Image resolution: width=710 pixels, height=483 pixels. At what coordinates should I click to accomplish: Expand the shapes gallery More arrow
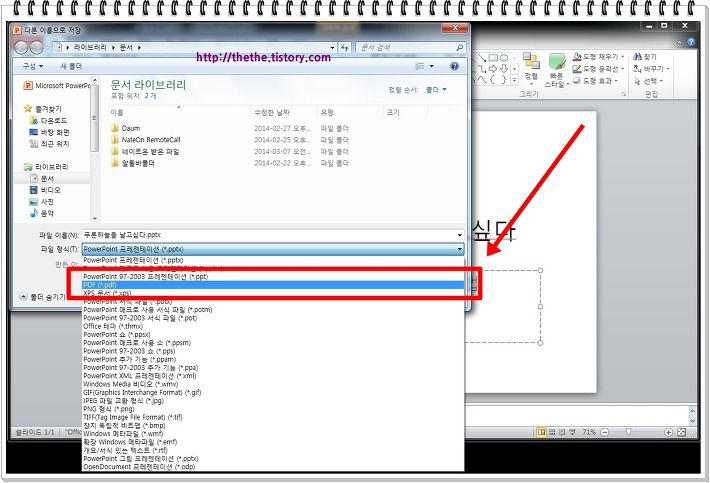(x=514, y=80)
